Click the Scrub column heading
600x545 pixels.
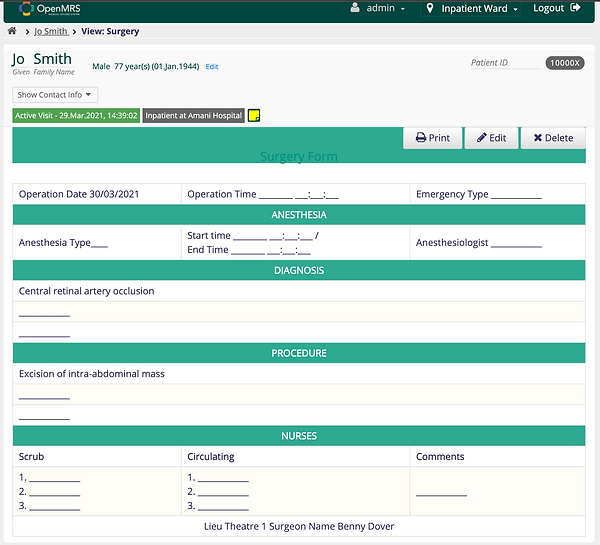(x=31, y=457)
